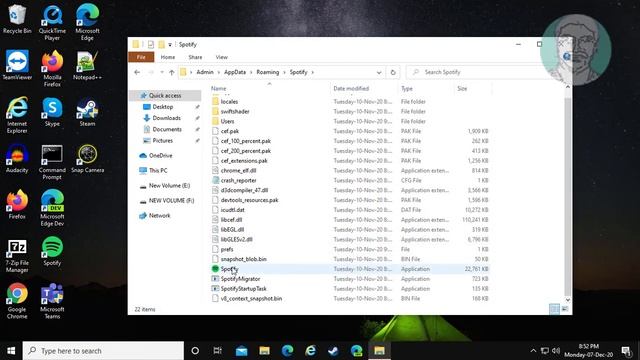The width and height of the screenshot is (640, 360).
Task: Switch to details view button
Action: coord(554,309)
